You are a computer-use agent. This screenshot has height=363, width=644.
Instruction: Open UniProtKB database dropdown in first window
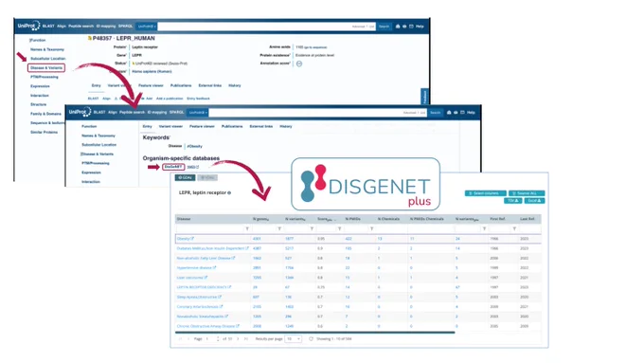click(147, 27)
